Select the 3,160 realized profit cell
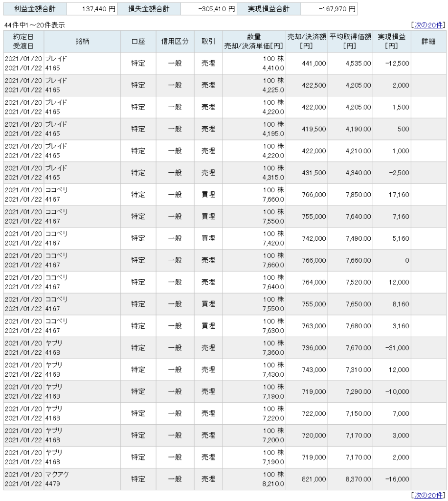Screen dimensions: 448x501 tap(392, 326)
